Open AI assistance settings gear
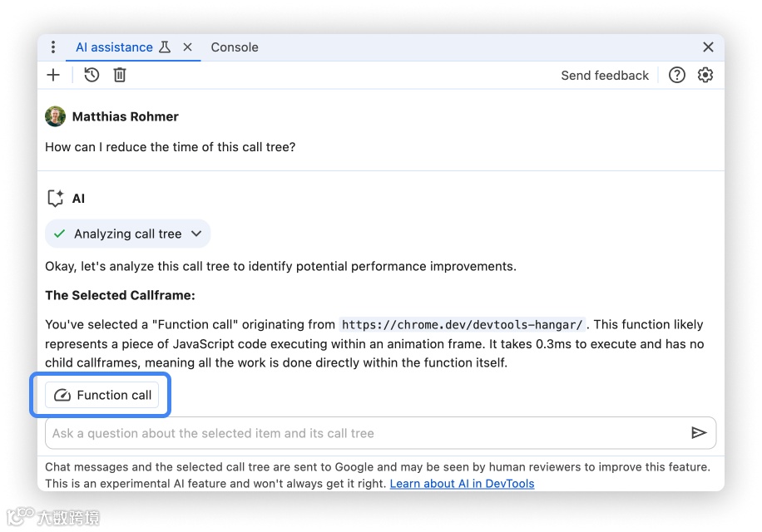 705,75
